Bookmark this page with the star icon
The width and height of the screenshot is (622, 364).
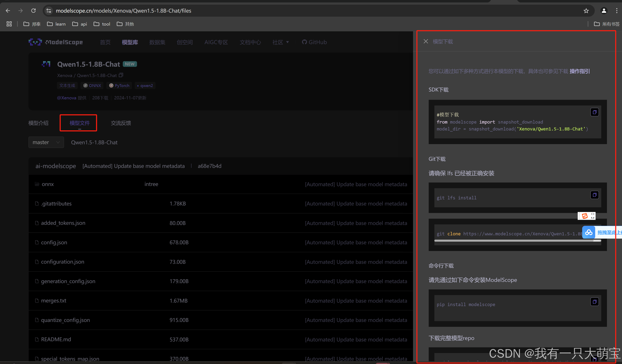tap(586, 11)
